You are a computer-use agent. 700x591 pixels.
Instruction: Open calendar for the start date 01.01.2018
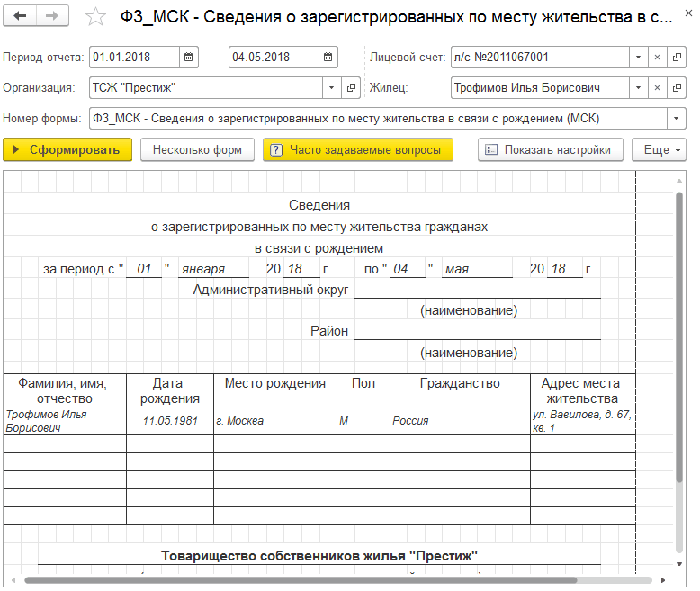(x=188, y=58)
